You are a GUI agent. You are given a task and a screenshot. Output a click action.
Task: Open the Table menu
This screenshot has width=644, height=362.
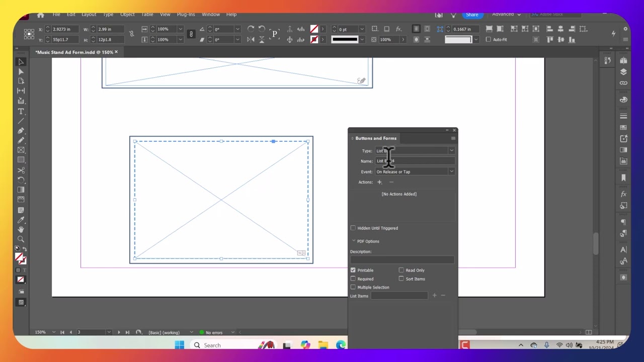point(147,15)
